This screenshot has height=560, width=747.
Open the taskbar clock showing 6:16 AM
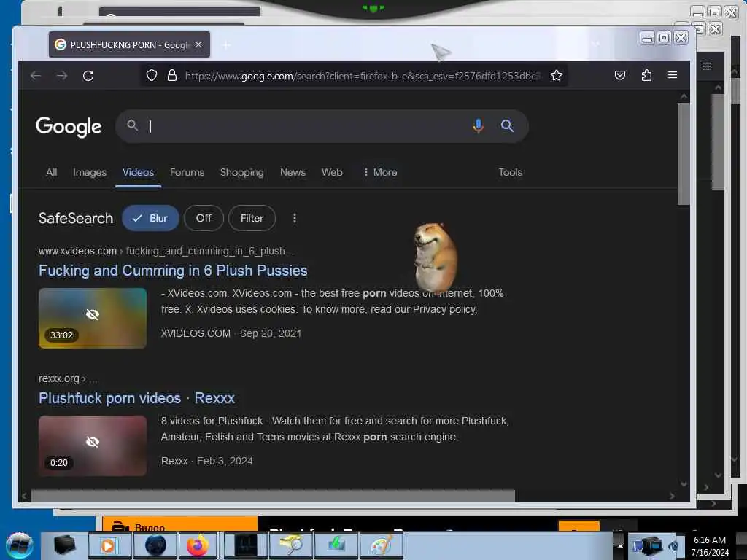pos(710,546)
